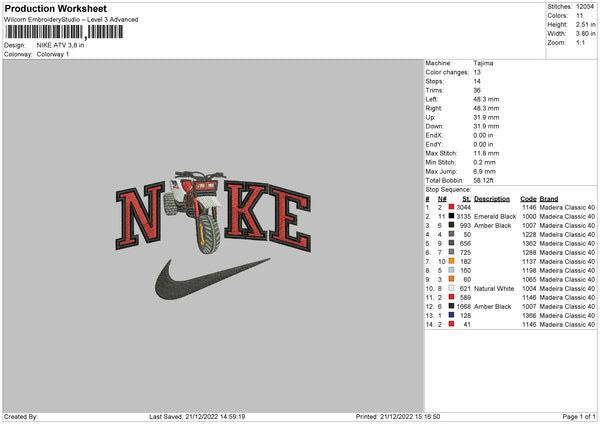Click the letter E in the NIKE design
Viewport: 600px width, 424px height.
290,219
